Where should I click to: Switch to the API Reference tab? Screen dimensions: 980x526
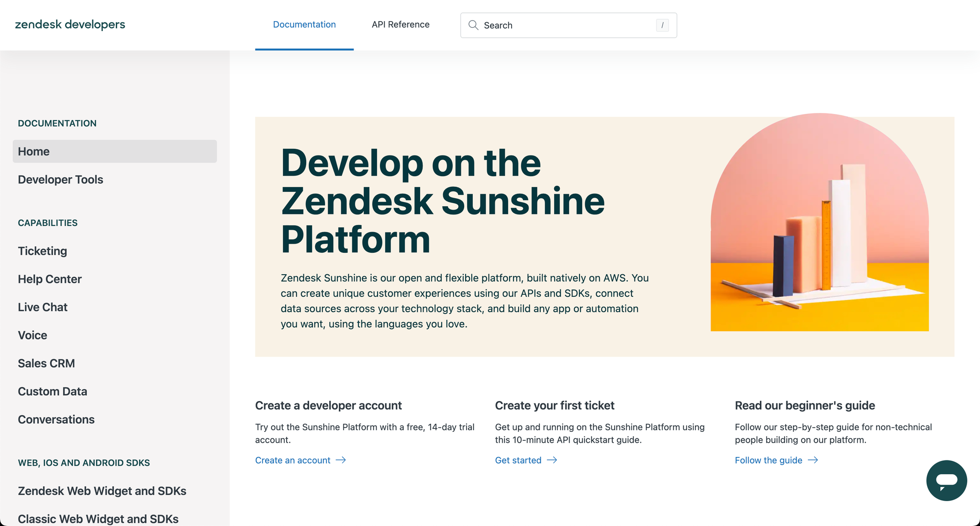401,25
